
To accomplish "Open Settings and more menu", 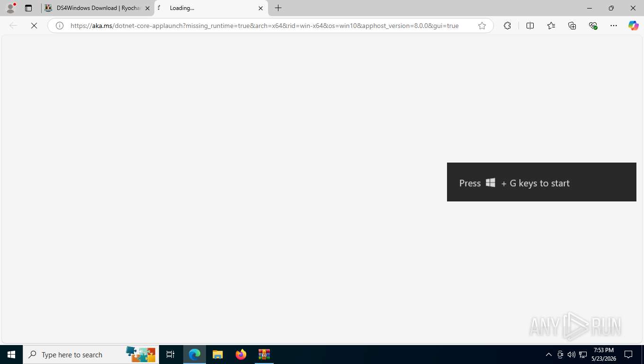I will click(x=614, y=26).
